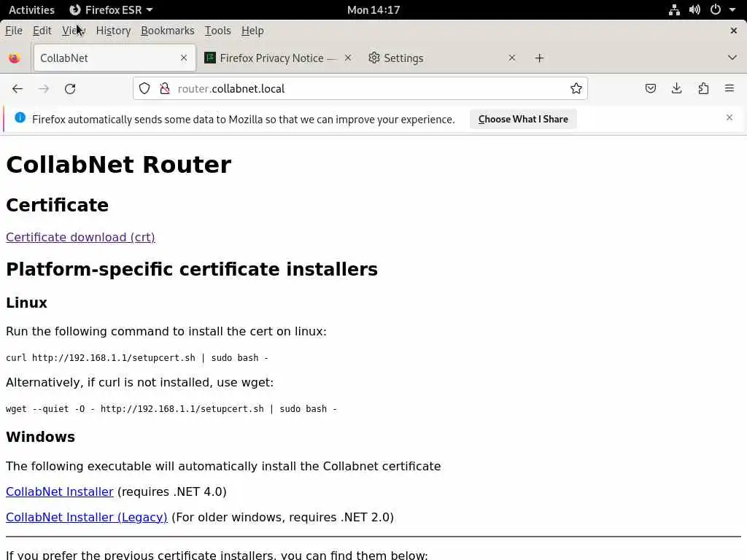Click the Choose What I Share button
Viewport: 747px width, 560px height.
(x=523, y=119)
